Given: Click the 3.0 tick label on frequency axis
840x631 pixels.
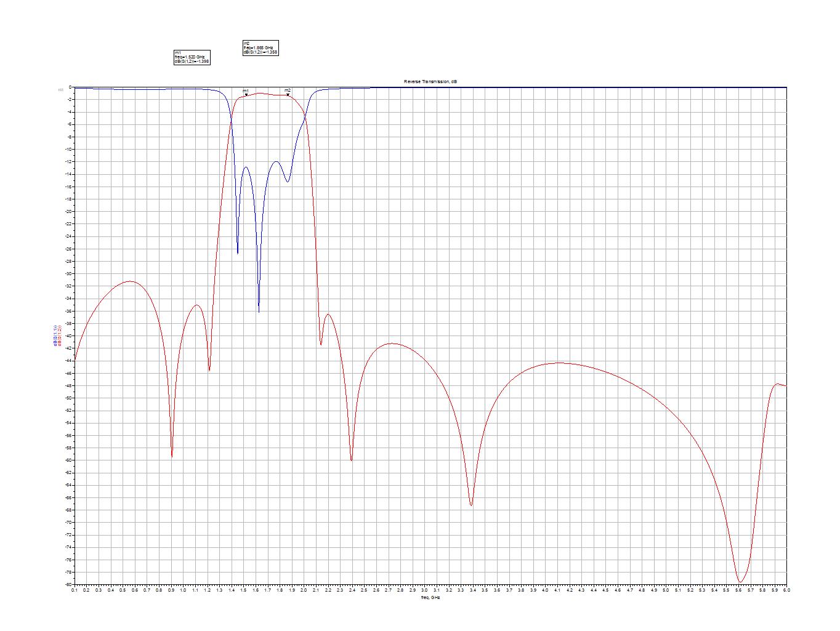Looking at the screenshot, I should (x=424, y=590).
